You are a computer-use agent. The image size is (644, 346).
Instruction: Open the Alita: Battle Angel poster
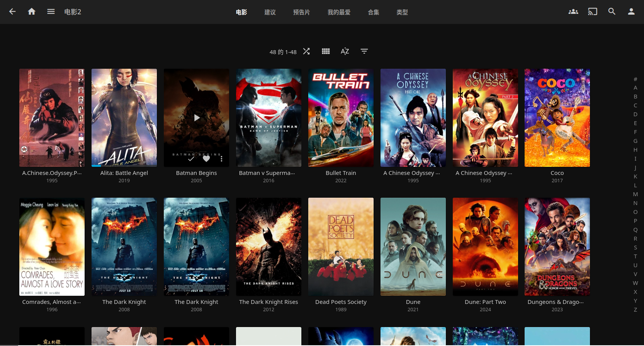[x=124, y=118]
